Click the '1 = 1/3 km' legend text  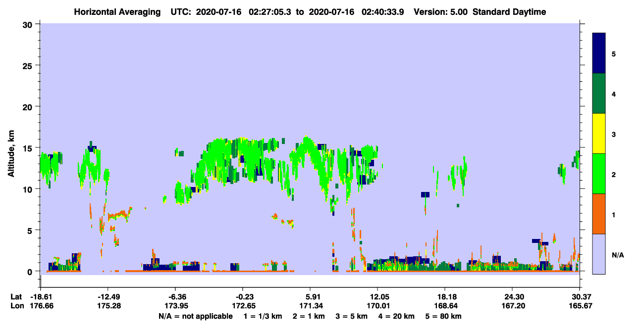coord(263,316)
